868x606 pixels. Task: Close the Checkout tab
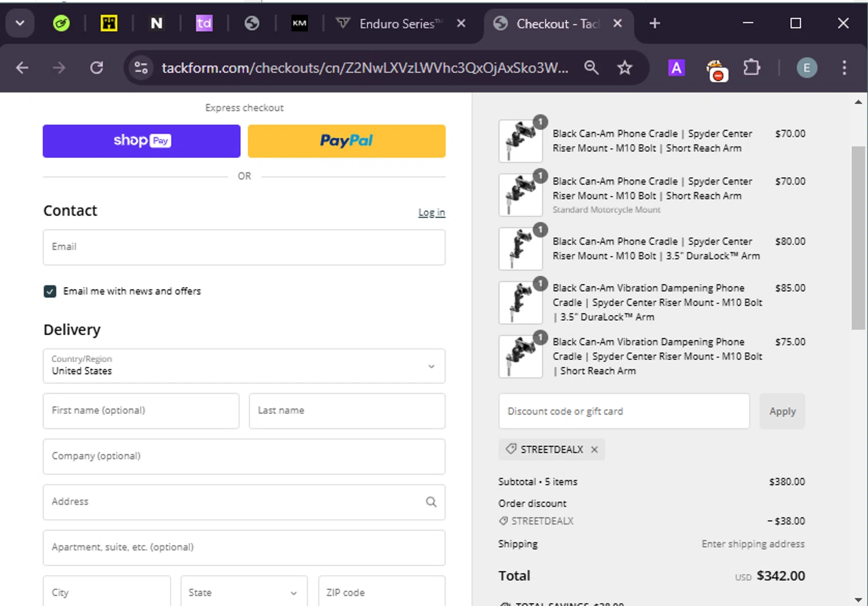(x=617, y=24)
